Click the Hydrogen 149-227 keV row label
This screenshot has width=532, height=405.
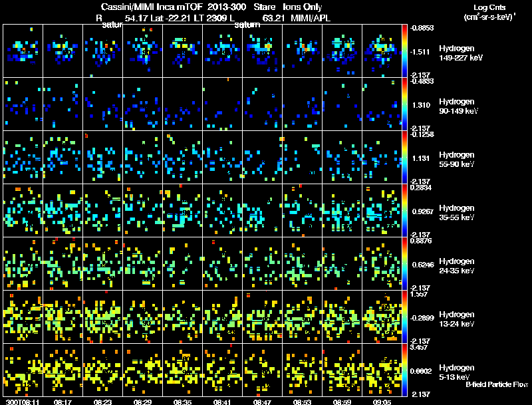[x=461, y=53]
